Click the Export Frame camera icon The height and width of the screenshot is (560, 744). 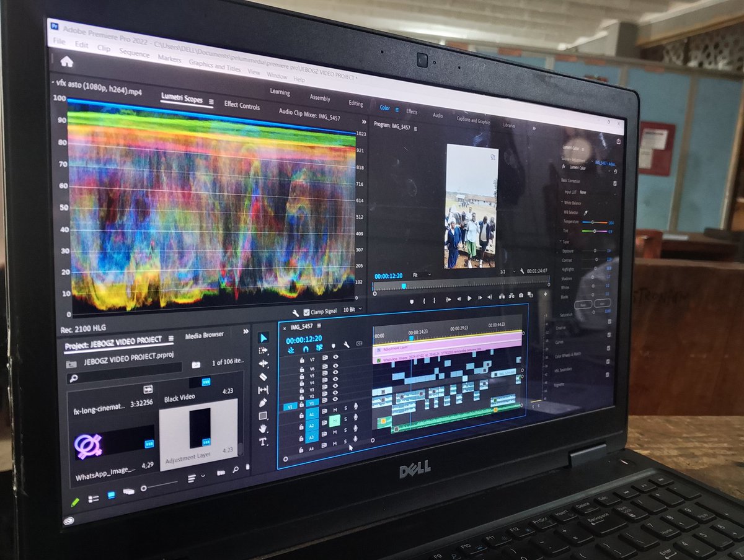[521, 295]
